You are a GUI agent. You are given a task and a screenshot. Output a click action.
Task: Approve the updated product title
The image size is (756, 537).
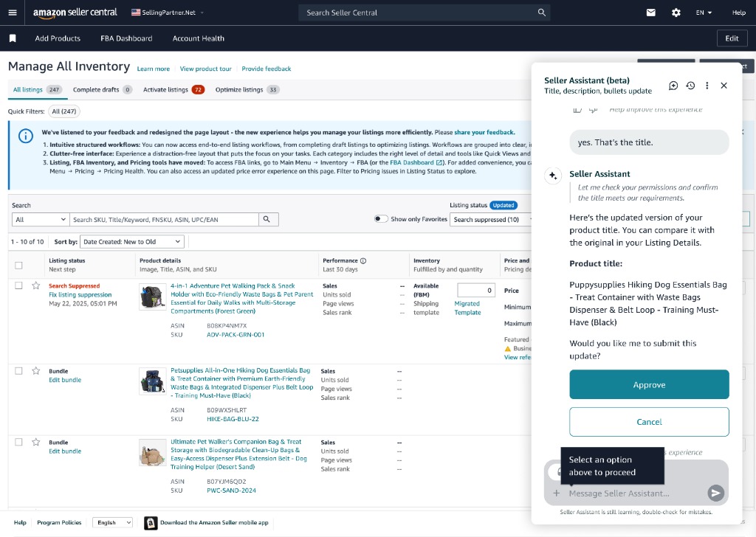pos(649,384)
